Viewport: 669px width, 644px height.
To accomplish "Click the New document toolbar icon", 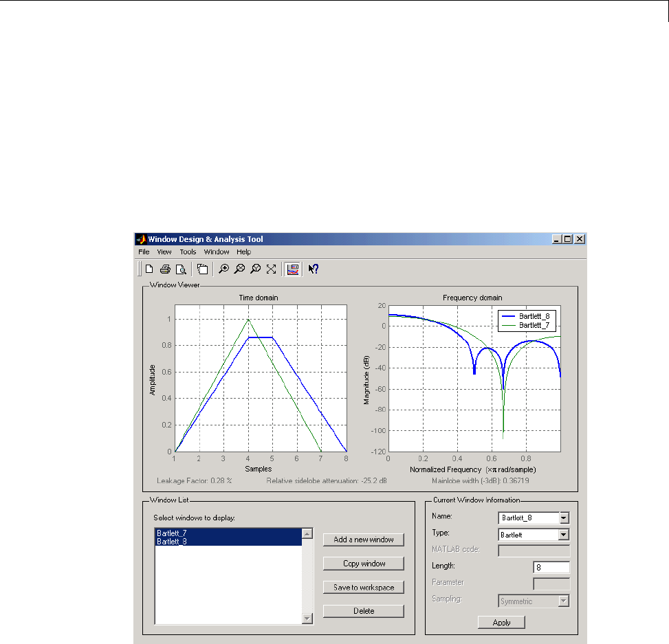I will pyautogui.click(x=149, y=269).
